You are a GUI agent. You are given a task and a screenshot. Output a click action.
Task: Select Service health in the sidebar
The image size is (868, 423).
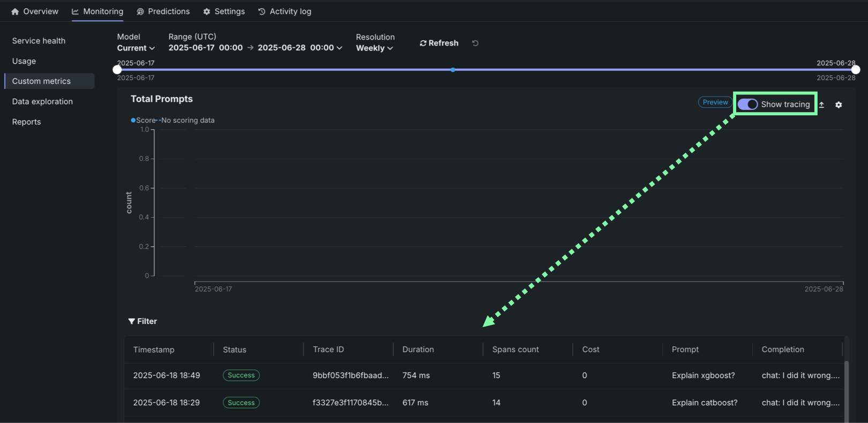tap(39, 41)
